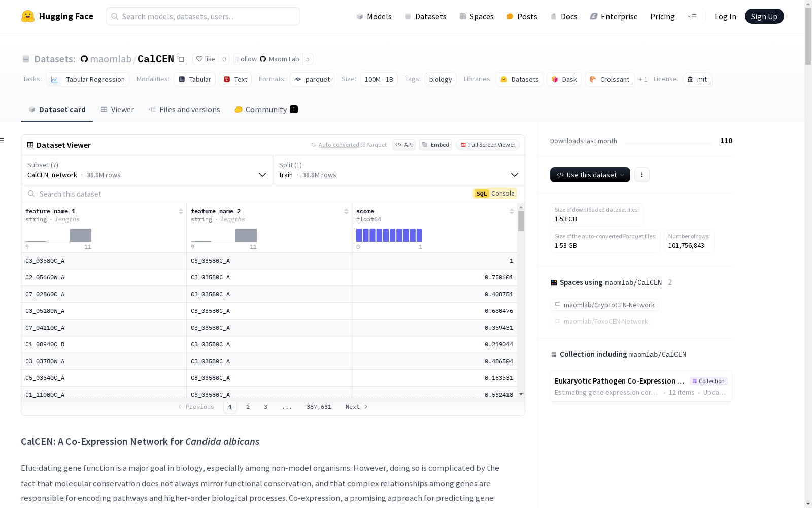Select the C7_02860C_A cell
The width and height of the screenshot is (812, 508).
point(104,294)
